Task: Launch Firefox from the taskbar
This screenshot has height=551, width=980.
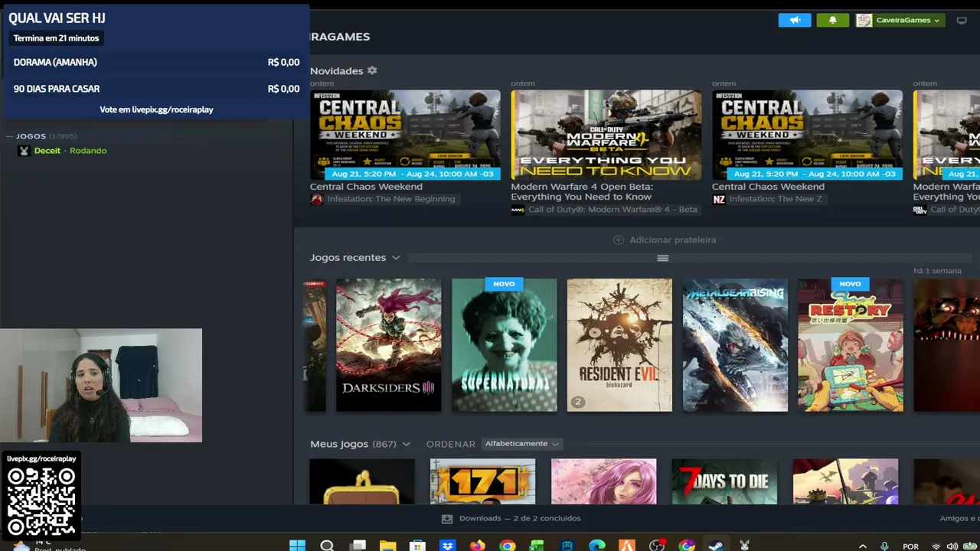Action: (x=477, y=546)
